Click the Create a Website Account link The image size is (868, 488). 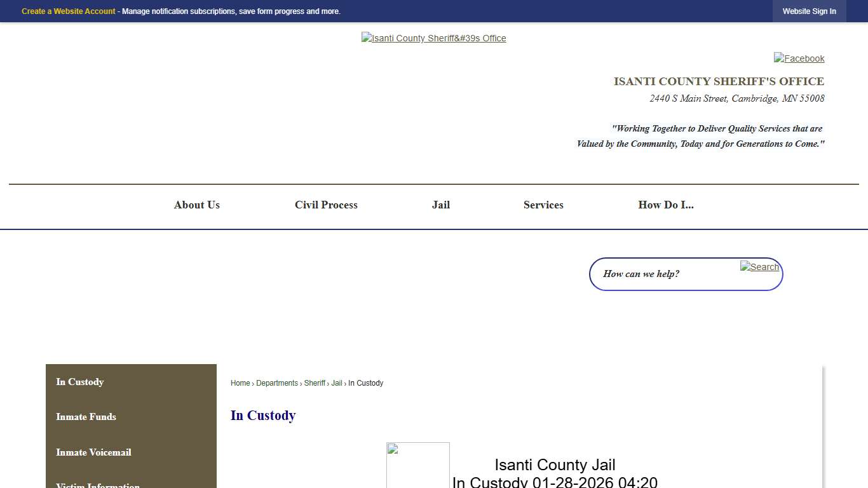tap(68, 11)
